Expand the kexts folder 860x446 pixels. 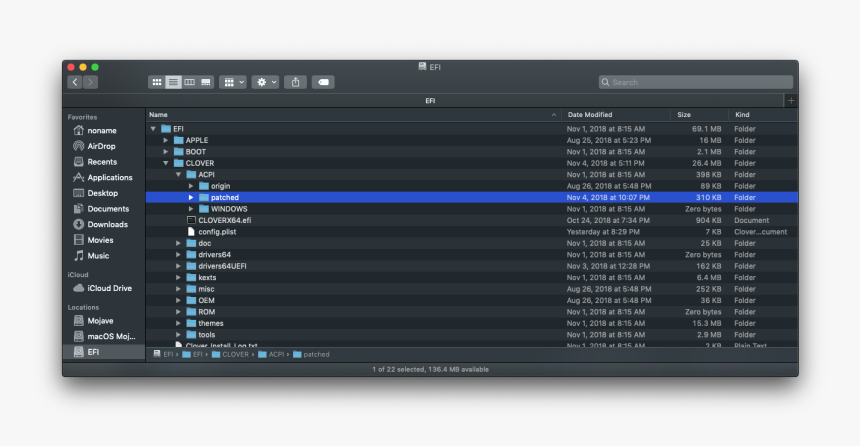[x=178, y=278]
